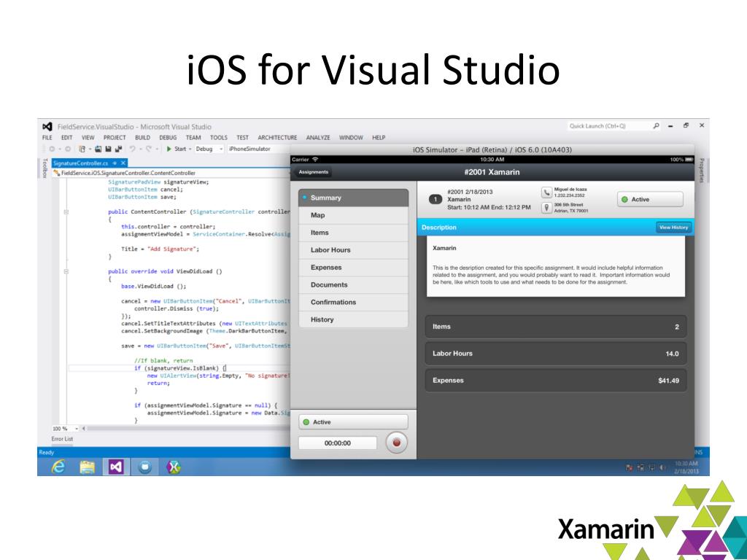Viewport: 747px width, 560px height.
Task: Click the network icon in system tray
Action: point(651,468)
